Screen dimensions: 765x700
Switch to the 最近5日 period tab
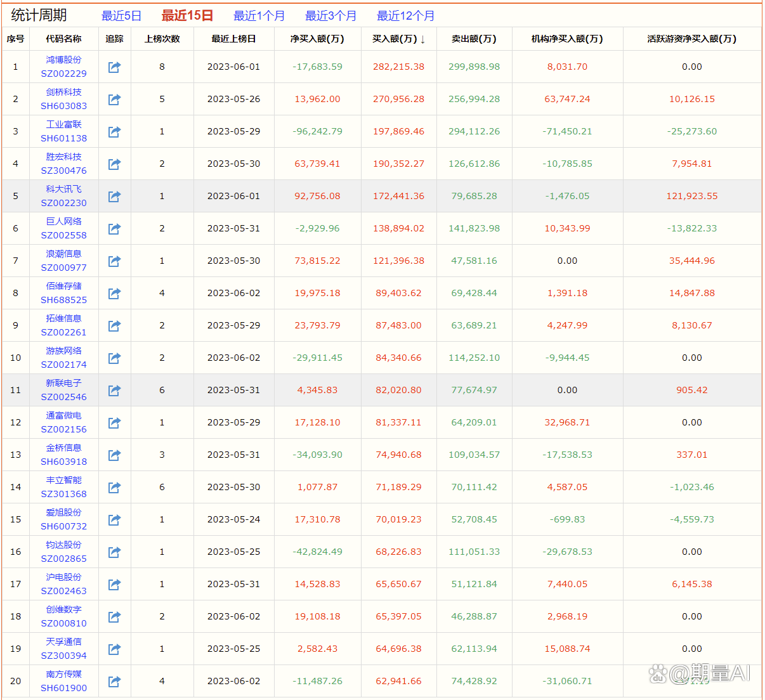pos(121,16)
